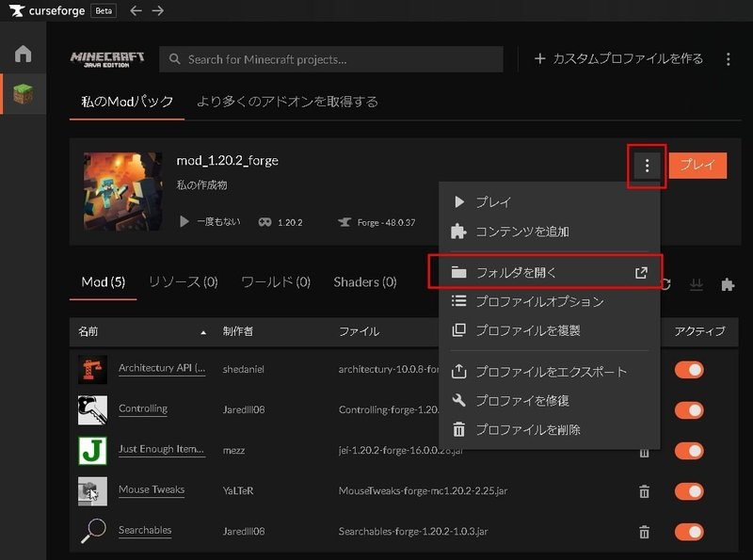Open the Just Enough Items mod link
The image size is (753, 560).
(161, 449)
